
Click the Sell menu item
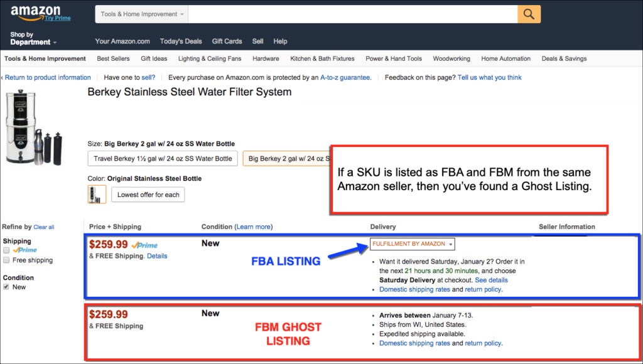(257, 41)
